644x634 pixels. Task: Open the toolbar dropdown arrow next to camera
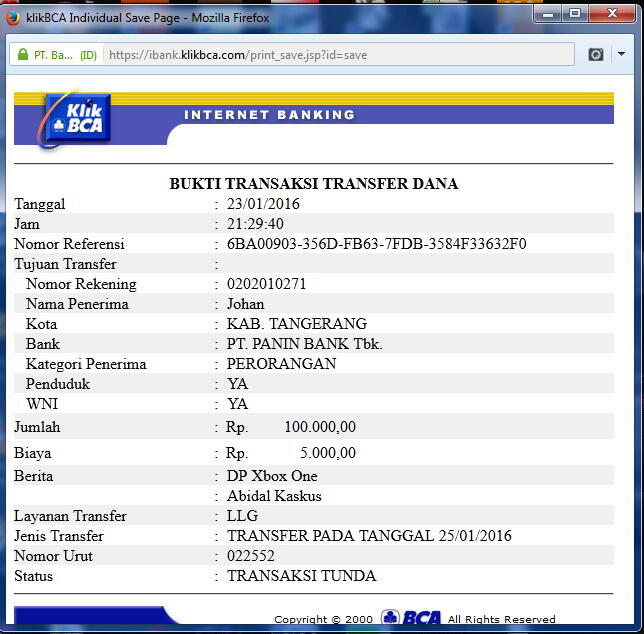[x=621, y=54]
